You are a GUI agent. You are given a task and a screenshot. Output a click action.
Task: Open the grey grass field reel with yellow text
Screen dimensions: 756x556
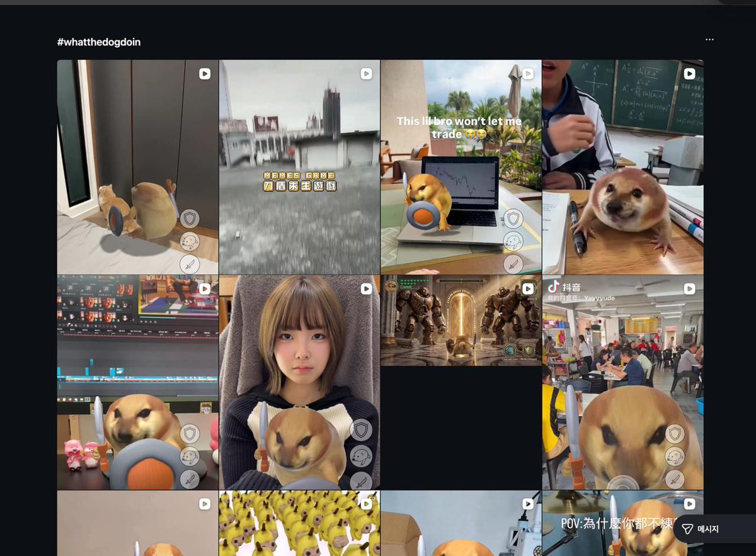pos(299,167)
